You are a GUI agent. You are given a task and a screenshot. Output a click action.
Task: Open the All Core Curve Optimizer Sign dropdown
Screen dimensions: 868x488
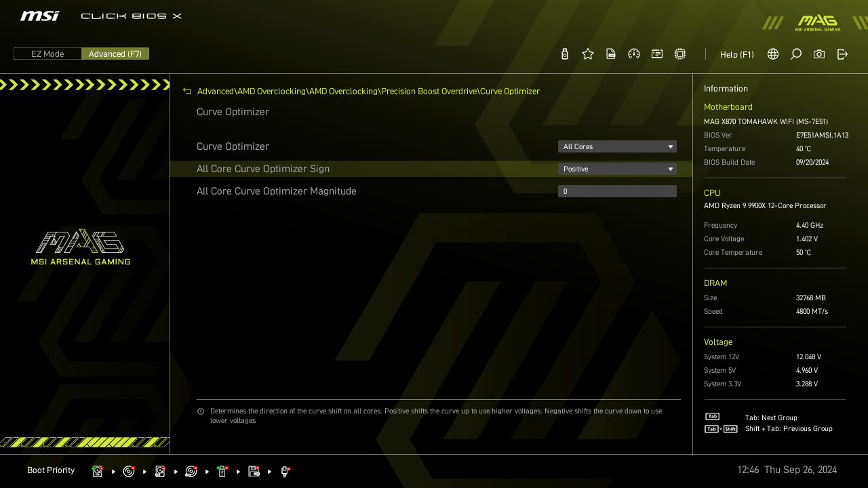coord(616,168)
